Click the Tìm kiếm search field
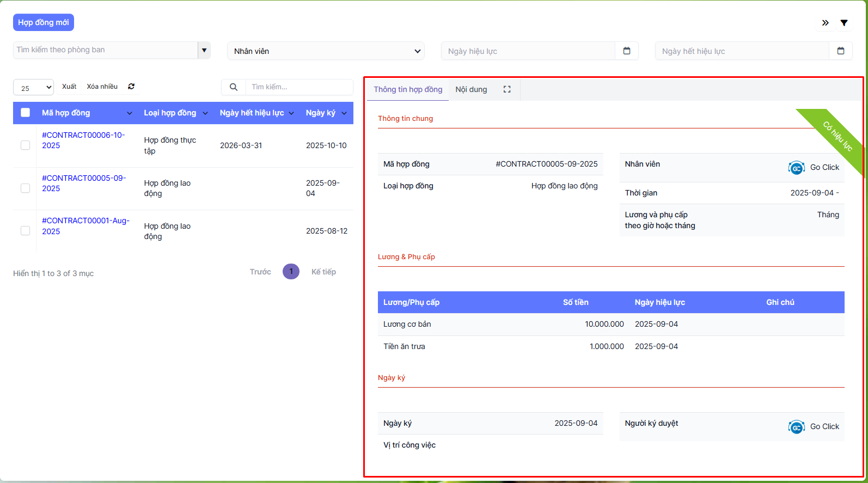868x483 pixels. (298, 87)
